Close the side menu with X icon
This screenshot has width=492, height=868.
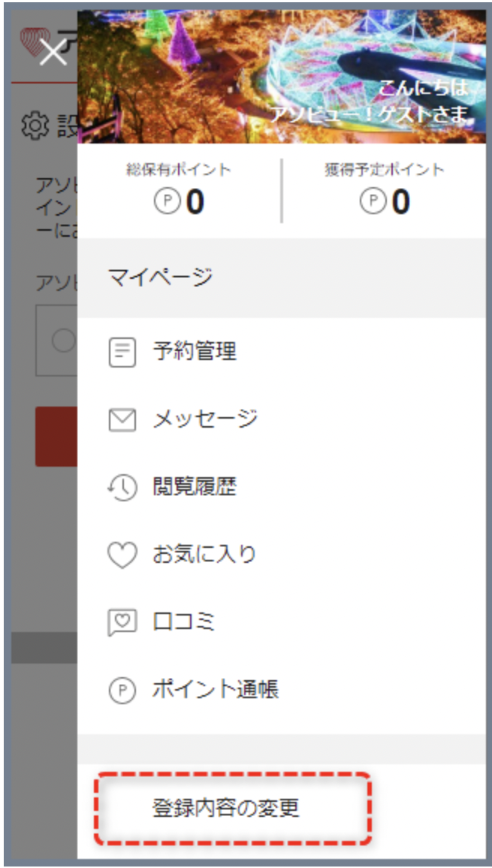(53, 53)
